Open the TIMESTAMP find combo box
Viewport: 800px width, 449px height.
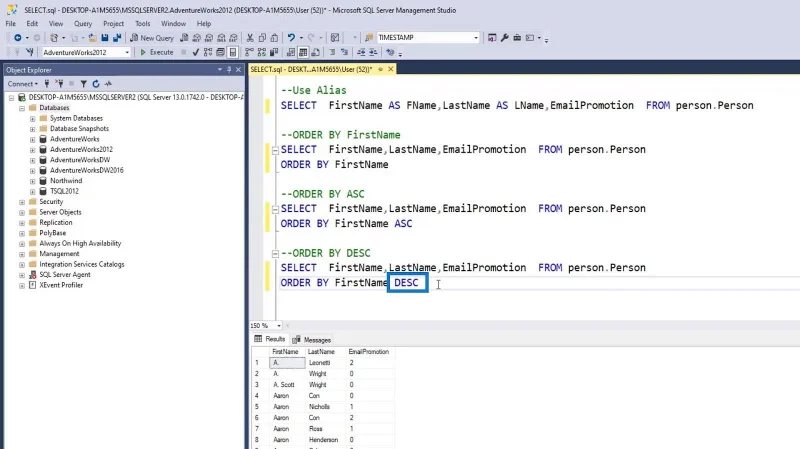coord(476,38)
